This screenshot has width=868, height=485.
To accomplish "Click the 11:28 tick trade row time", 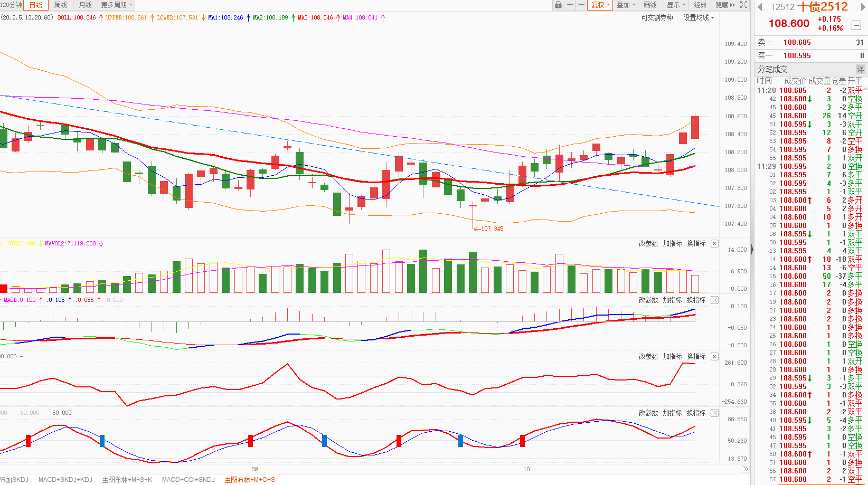I will point(767,90).
